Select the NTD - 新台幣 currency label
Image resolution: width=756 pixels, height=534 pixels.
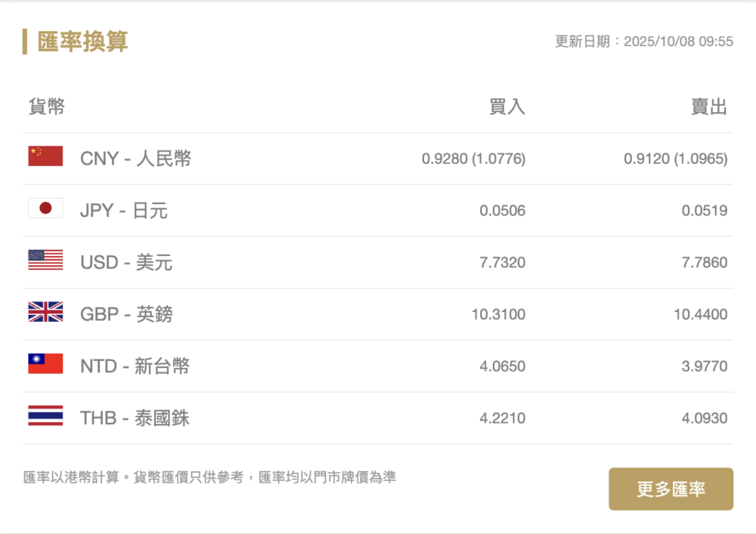point(135,366)
